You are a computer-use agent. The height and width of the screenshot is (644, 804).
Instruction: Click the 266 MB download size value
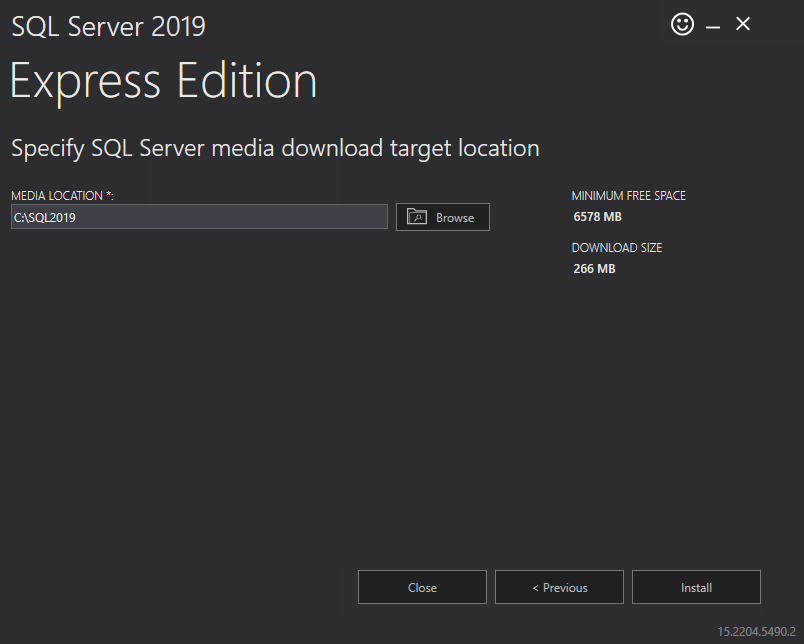click(x=594, y=268)
